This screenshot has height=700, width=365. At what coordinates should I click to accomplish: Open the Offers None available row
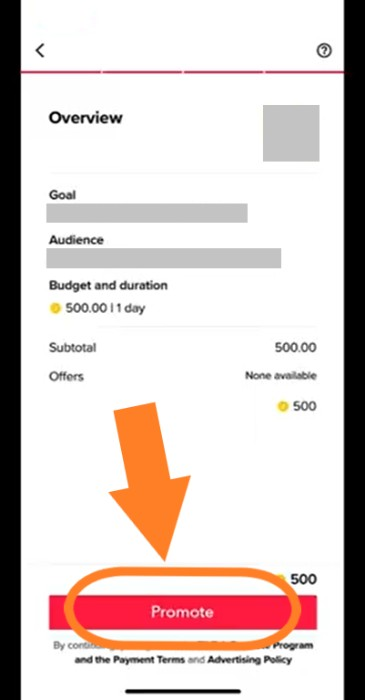click(183, 376)
